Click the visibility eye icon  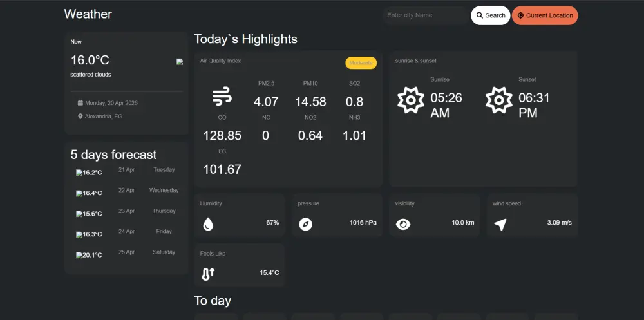click(x=403, y=224)
